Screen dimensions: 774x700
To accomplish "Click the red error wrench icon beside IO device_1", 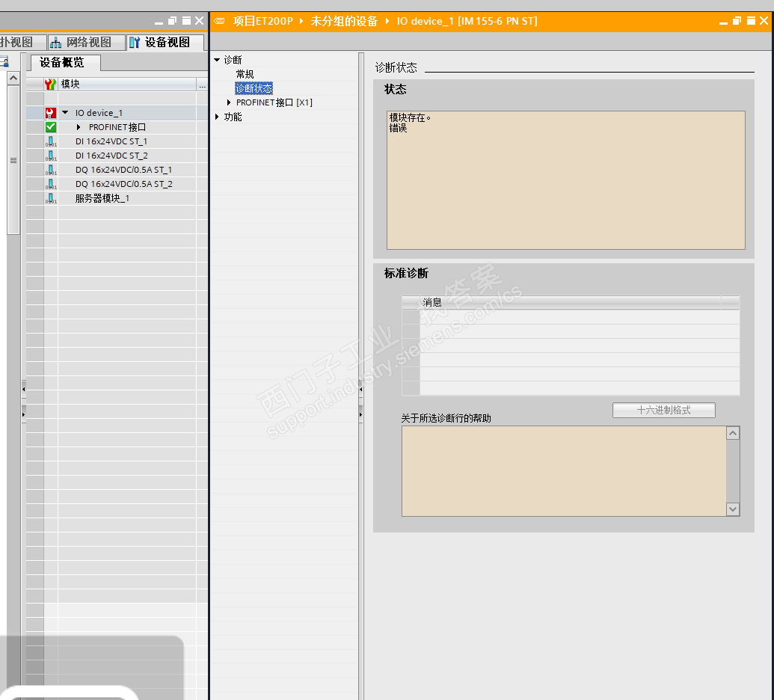I will [x=50, y=113].
